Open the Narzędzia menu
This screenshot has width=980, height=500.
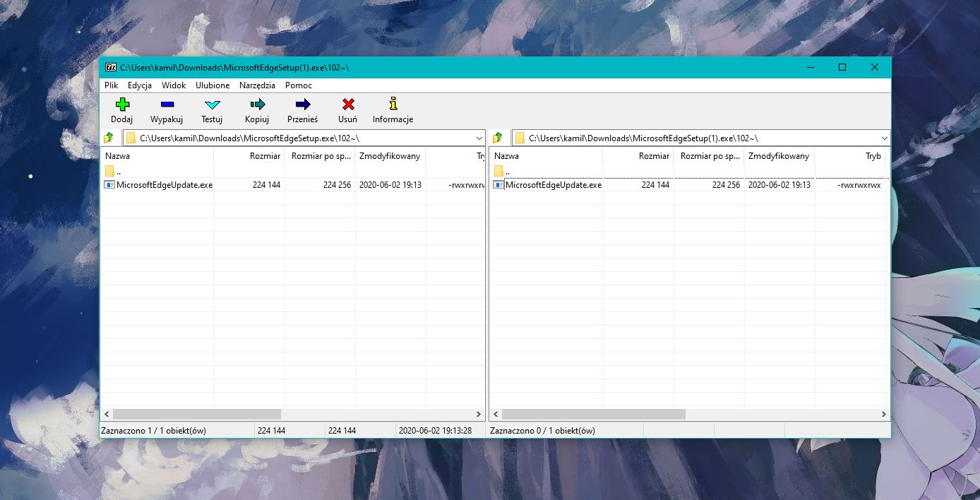[257, 85]
